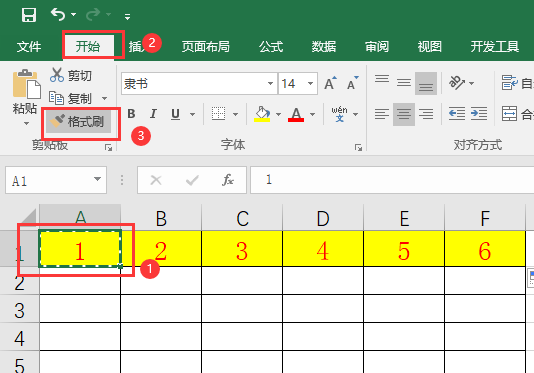
Task: Open the Name Box dropdown arrow
Action: 97,179
